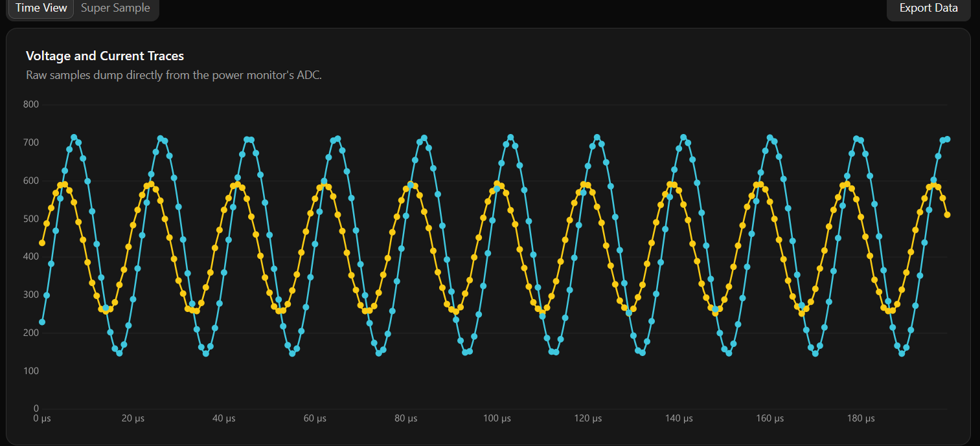Click the 800 y-axis label
Screen dimensions: 980x446
click(30, 104)
